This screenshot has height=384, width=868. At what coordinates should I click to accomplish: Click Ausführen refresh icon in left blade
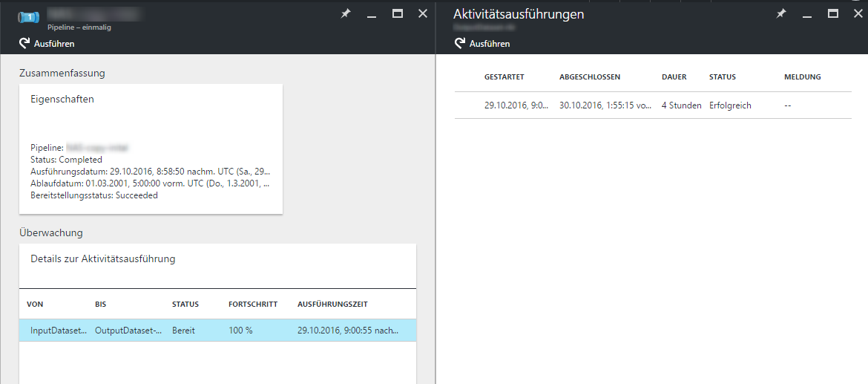(24, 44)
